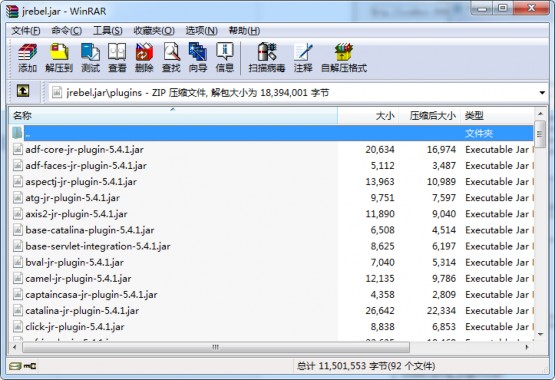555x380 pixels.
Task: Open the 帮助(H) menu
Action: (x=244, y=31)
